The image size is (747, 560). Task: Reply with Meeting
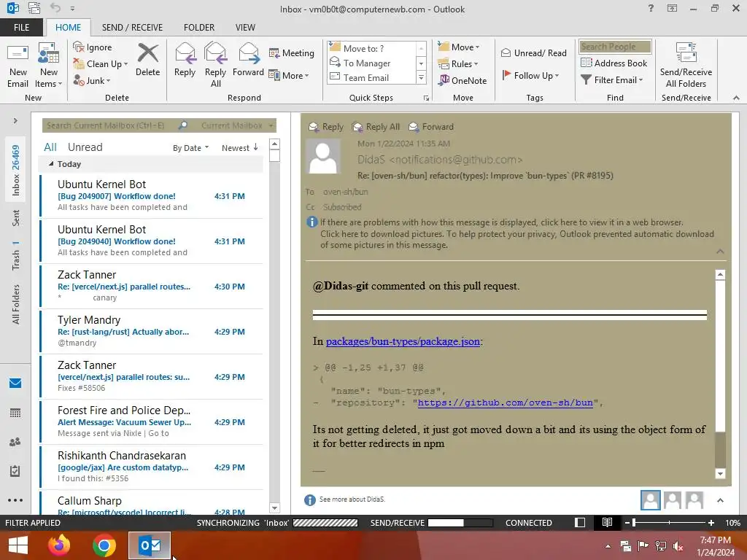click(x=292, y=52)
